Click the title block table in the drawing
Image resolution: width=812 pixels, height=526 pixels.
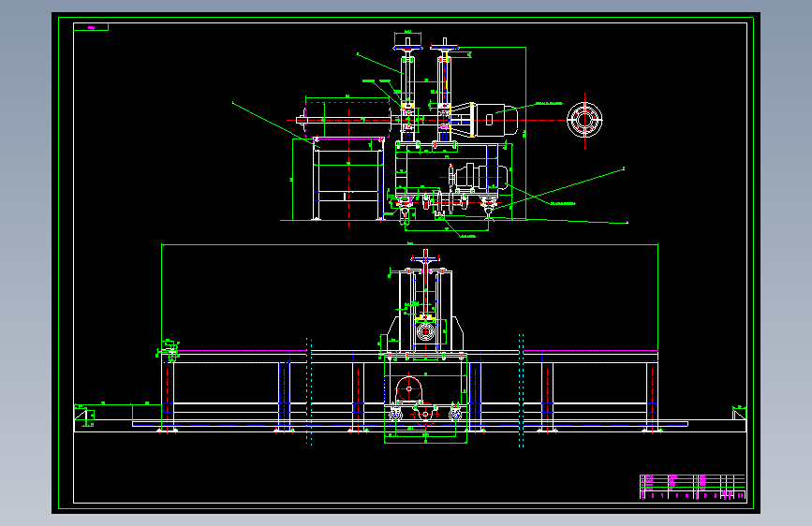click(x=692, y=487)
